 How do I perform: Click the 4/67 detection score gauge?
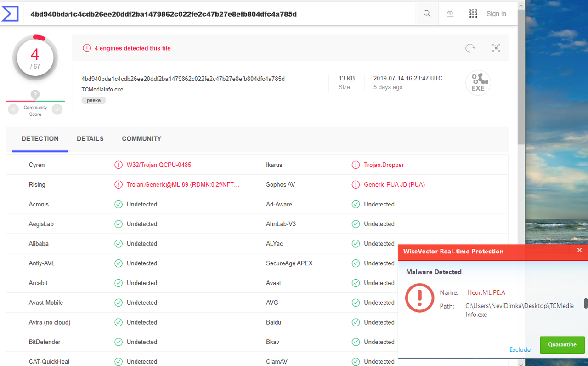pyautogui.click(x=35, y=57)
